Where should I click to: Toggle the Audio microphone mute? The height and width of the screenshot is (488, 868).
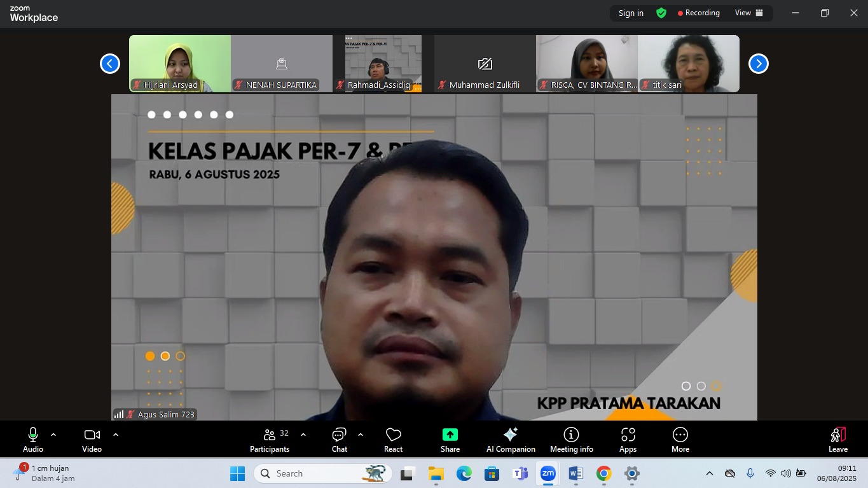33,440
